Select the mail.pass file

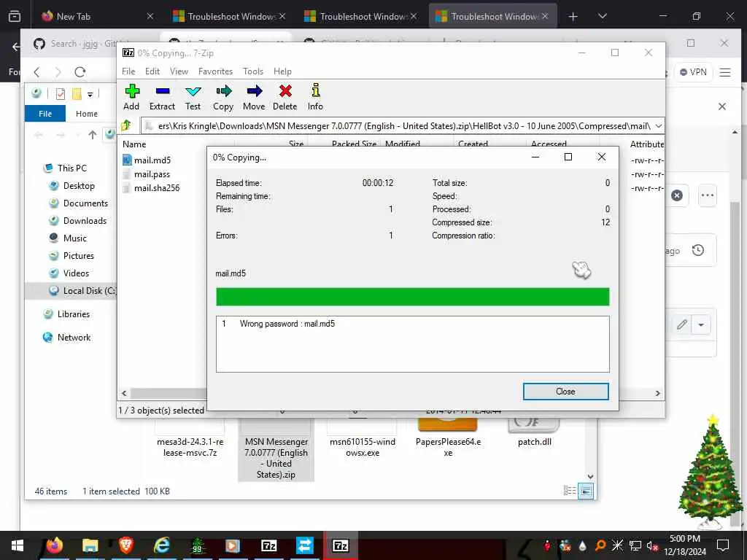pyautogui.click(x=152, y=174)
